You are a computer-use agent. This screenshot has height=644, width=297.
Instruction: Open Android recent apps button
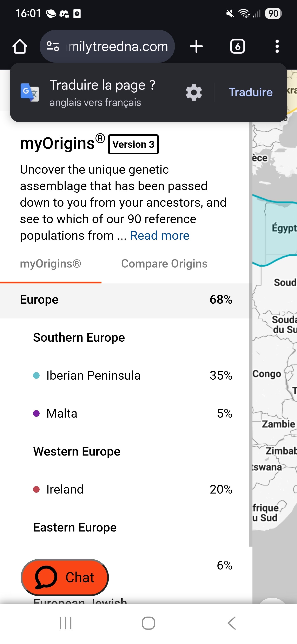(65, 623)
